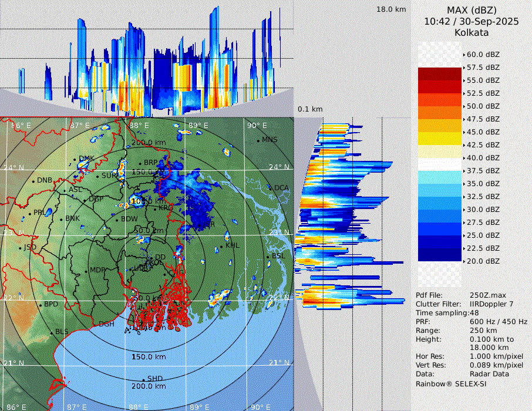Click the Kolkata radar name heading
This screenshot has height=411, width=532.
pos(471,33)
